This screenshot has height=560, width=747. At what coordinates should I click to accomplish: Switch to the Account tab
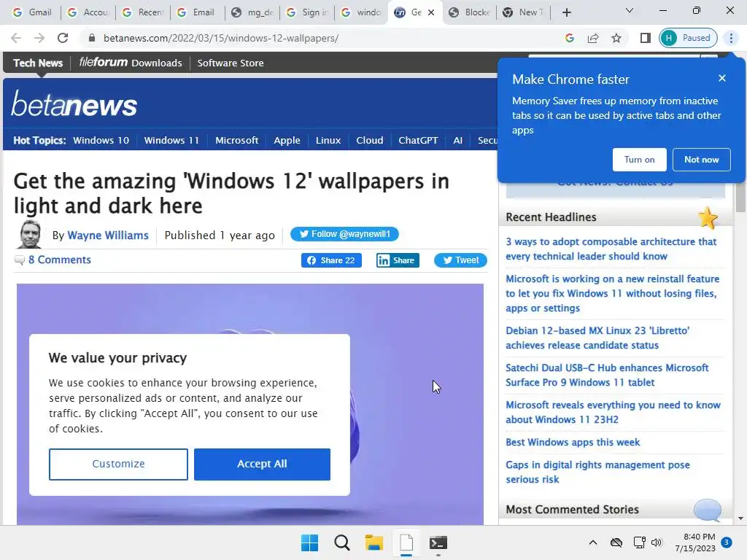(x=89, y=12)
